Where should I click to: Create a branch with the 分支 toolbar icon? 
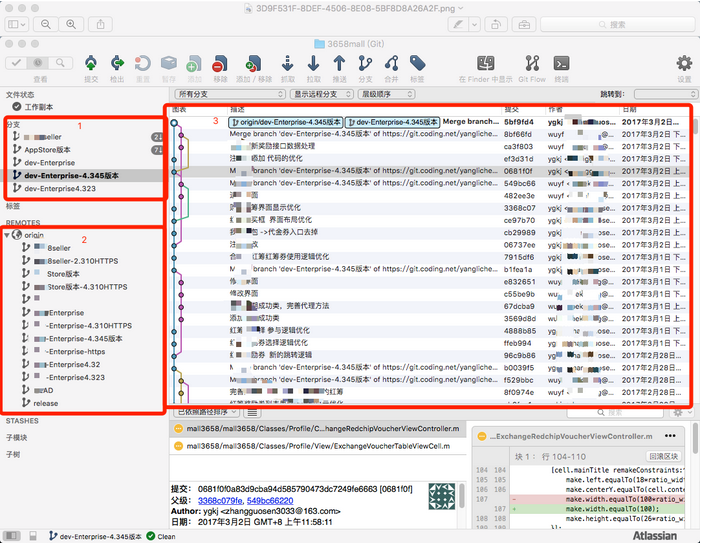pos(365,66)
